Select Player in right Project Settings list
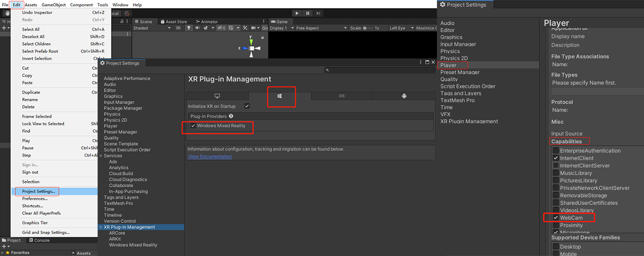644x256 pixels. point(448,65)
